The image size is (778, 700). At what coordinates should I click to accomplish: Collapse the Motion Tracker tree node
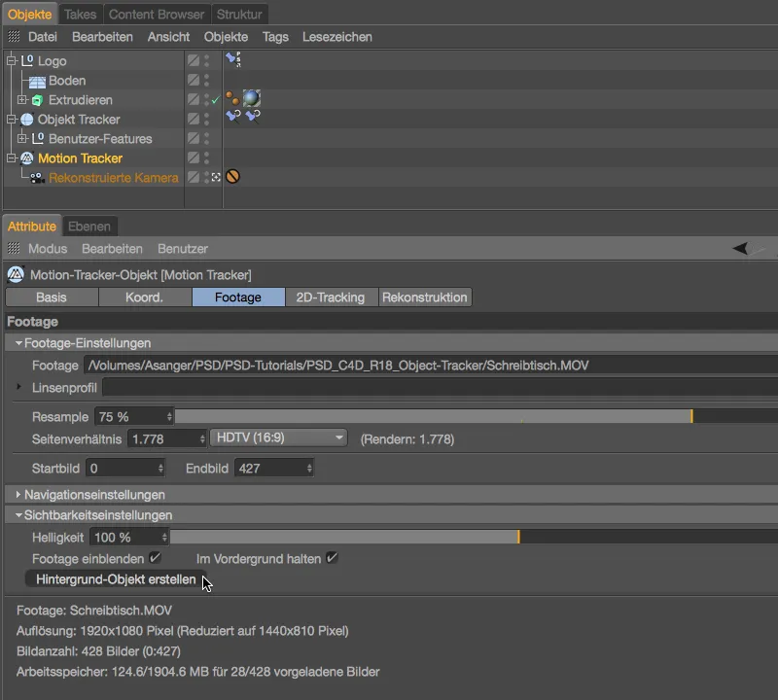pyautogui.click(x=12, y=158)
